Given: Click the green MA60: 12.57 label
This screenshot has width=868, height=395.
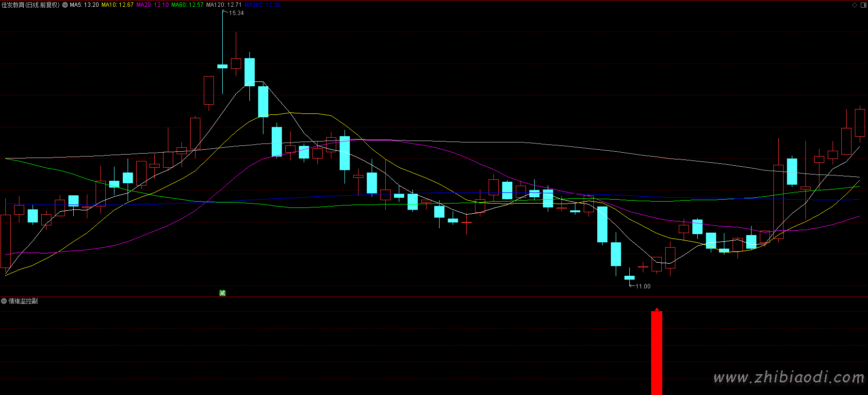Looking at the screenshot, I should pyautogui.click(x=187, y=5).
